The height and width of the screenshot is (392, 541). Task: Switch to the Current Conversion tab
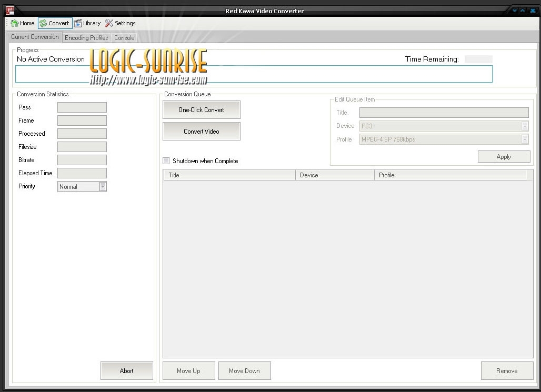point(35,37)
